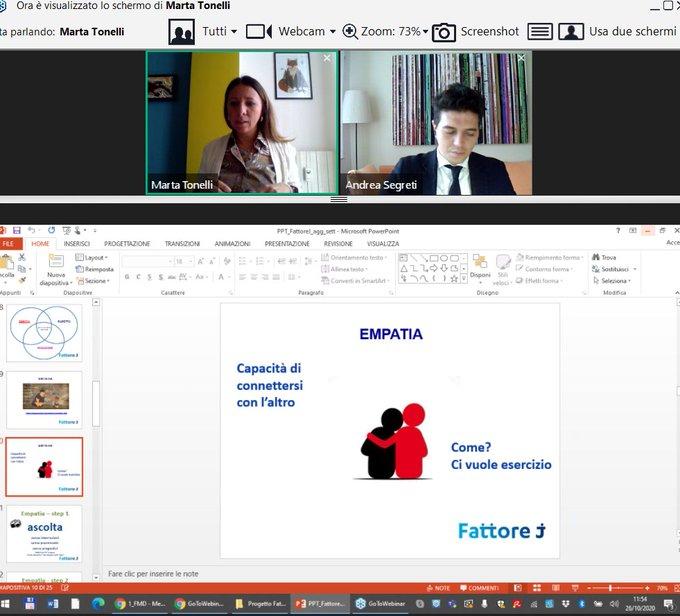The height and width of the screenshot is (616, 680).
Task: Click the Reimposta button
Action: click(95, 269)
